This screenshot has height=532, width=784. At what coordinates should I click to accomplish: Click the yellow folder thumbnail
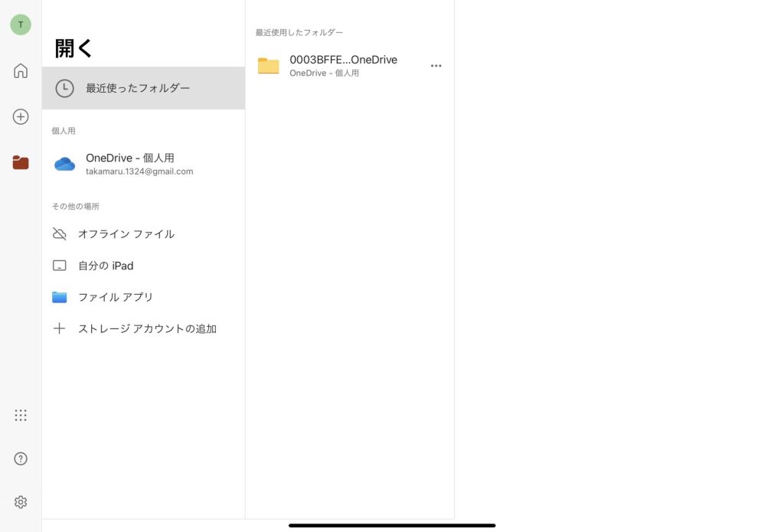tap(269, 66)
